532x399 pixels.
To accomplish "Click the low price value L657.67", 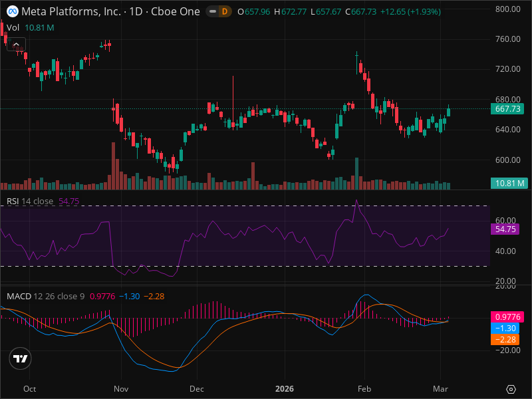I will tap(326, 12).
